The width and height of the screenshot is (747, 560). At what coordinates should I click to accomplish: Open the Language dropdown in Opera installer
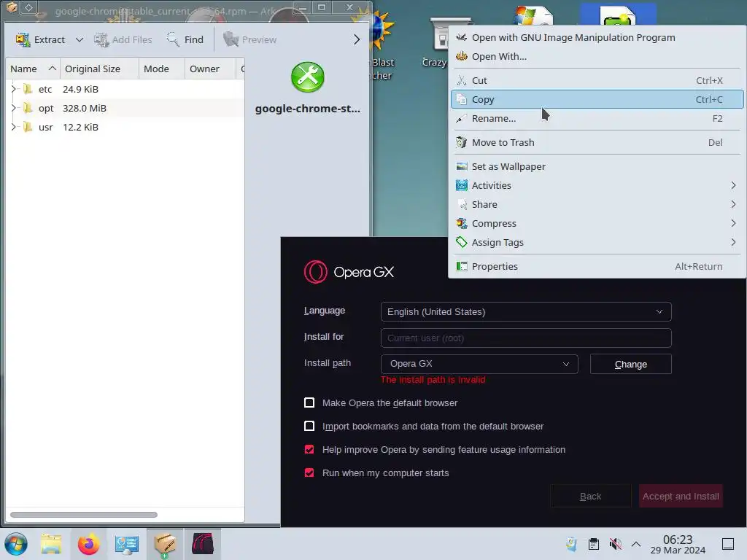[526, 312]
